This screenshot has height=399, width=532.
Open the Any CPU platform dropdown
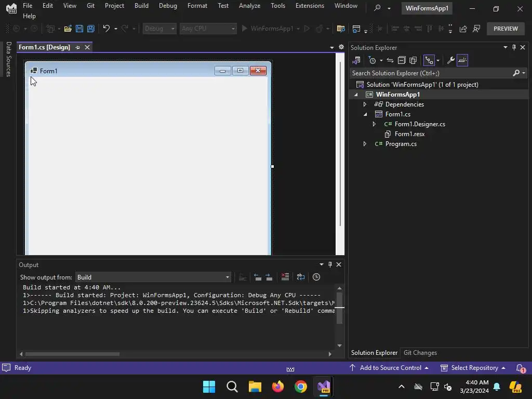[208, 29]
